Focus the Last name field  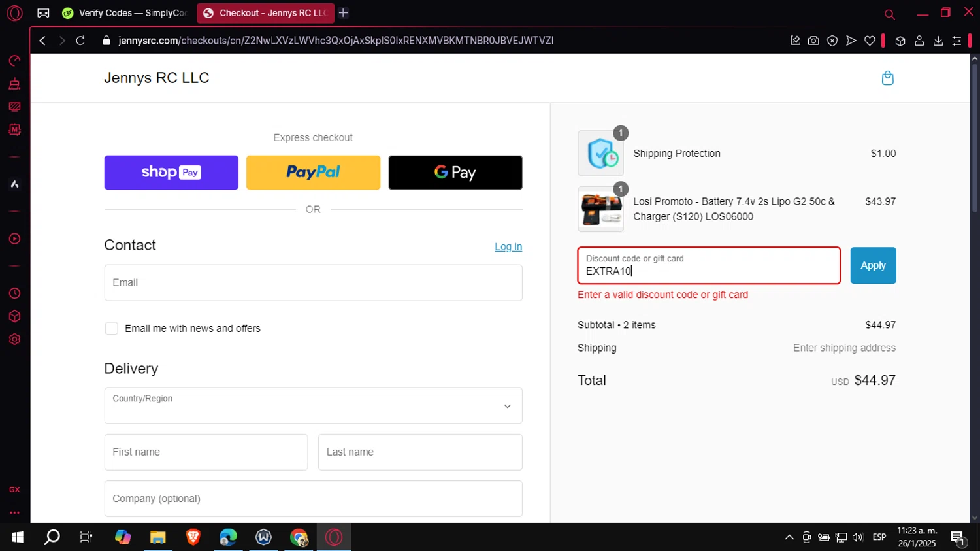click(420, 452)
